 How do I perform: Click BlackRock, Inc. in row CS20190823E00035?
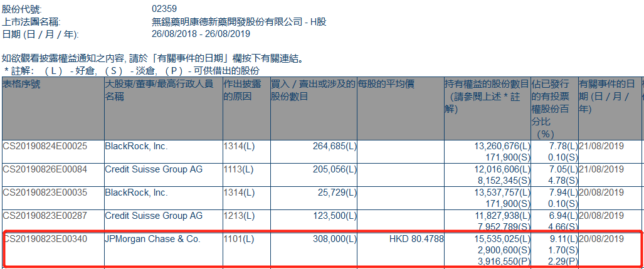click(137, 193)
